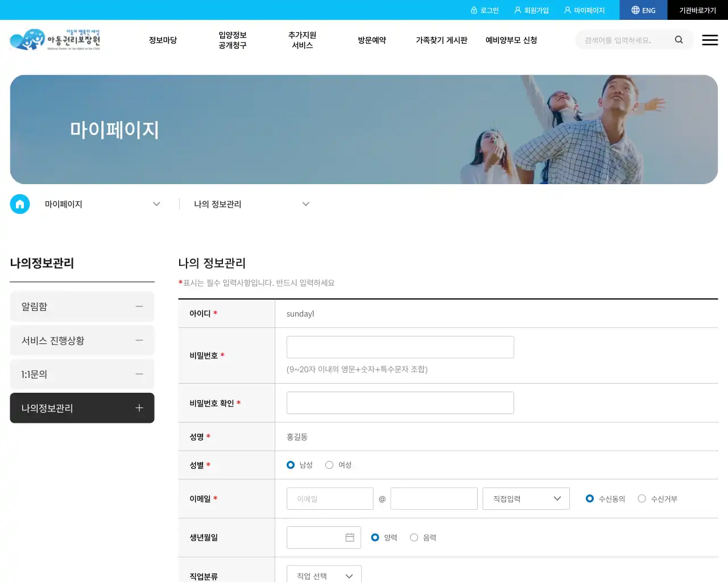Select the 여성 gender radio button
Image resolution: width=728 pixels, height=582 pixels.
click(329, 464)
